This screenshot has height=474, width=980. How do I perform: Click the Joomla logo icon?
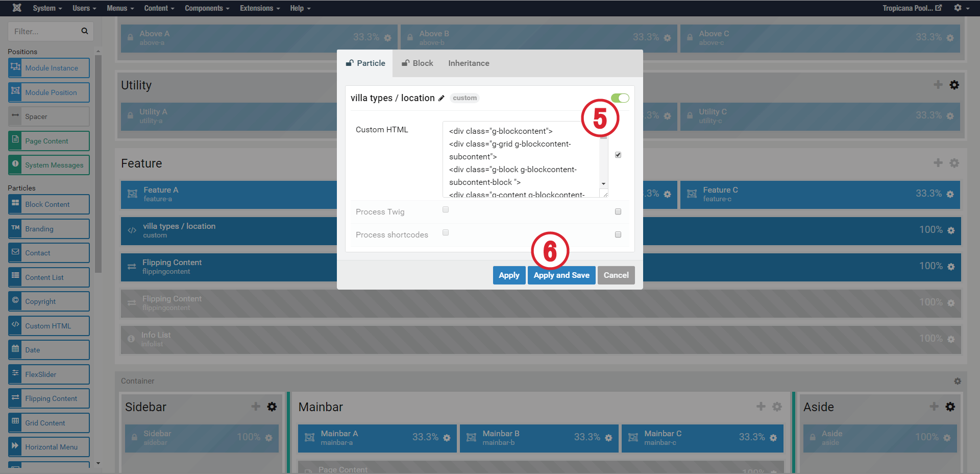click(x=17, y=8)
